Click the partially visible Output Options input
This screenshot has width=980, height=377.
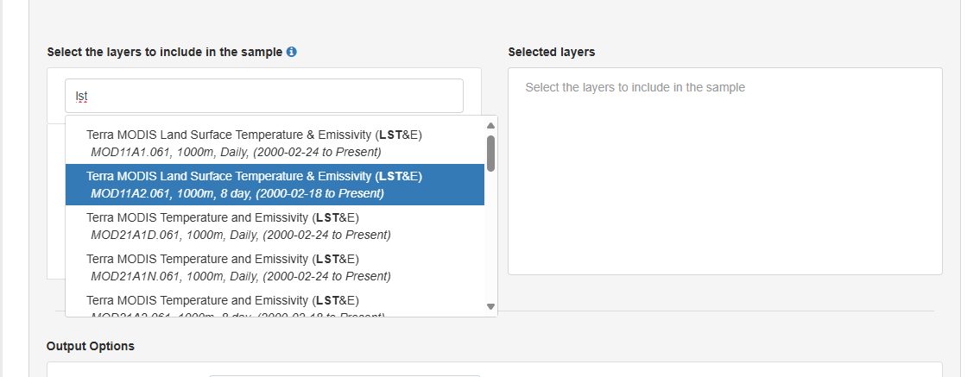(x=345, y=374)
